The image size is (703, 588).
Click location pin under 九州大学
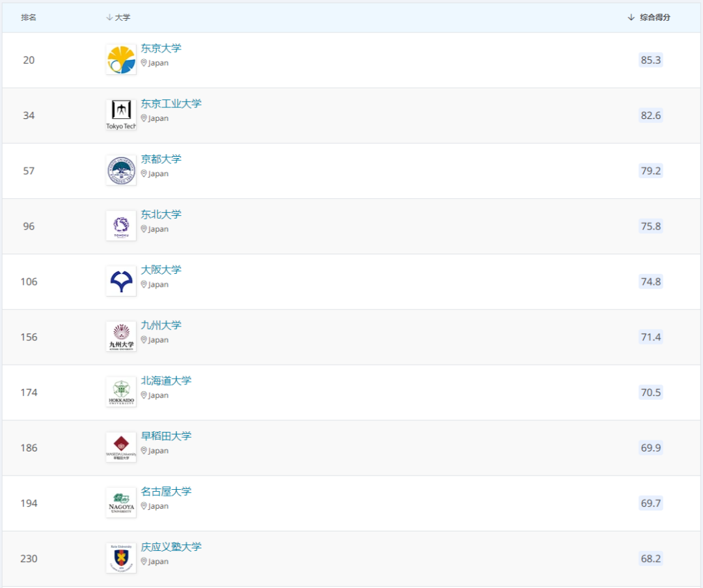click(x=144, y=340)
